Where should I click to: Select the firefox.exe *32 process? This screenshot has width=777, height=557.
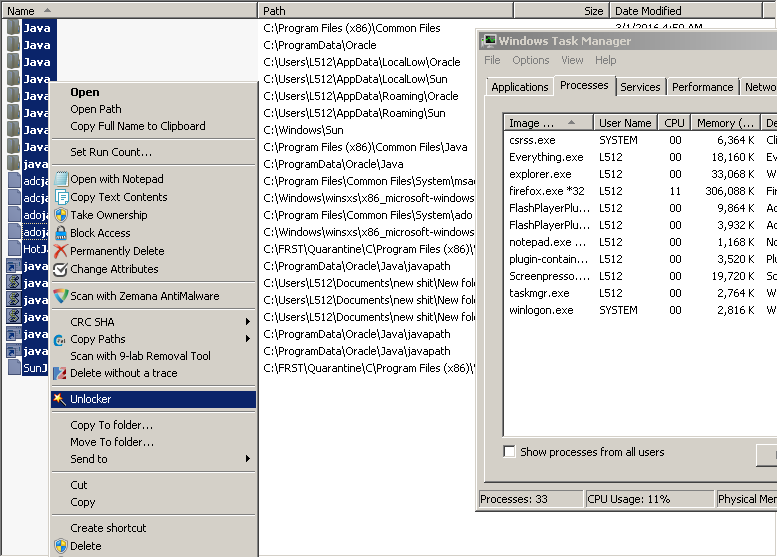(639, 191)
